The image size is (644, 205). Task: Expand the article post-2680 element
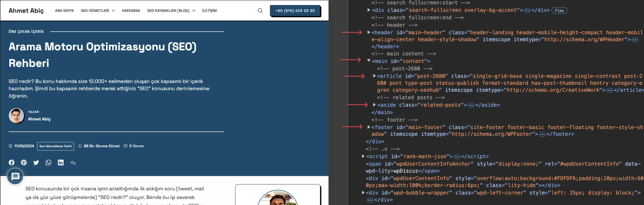point(374,76)
